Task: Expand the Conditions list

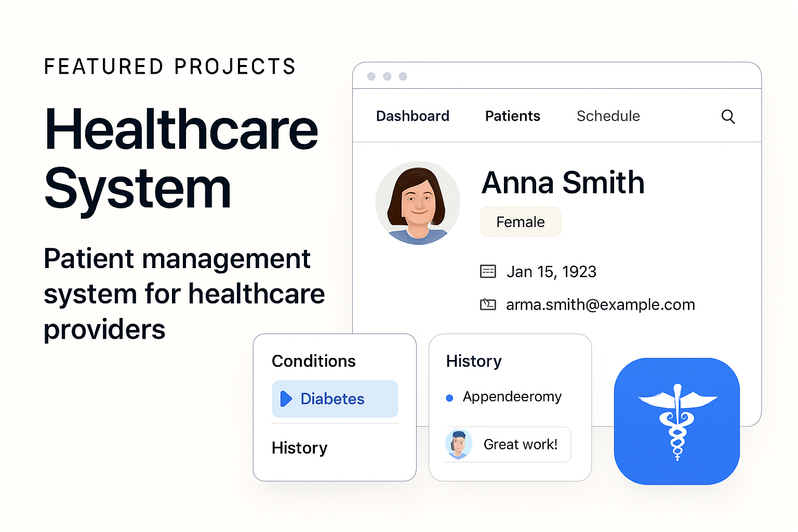Action: (313, 361)
